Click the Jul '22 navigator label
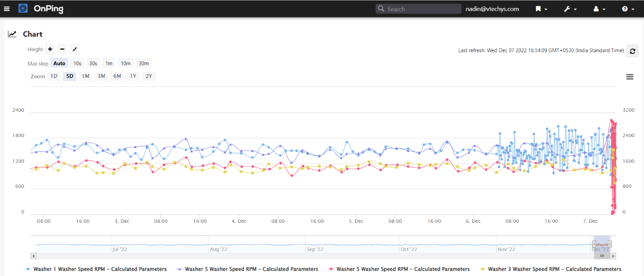 (x=119, y=249)
